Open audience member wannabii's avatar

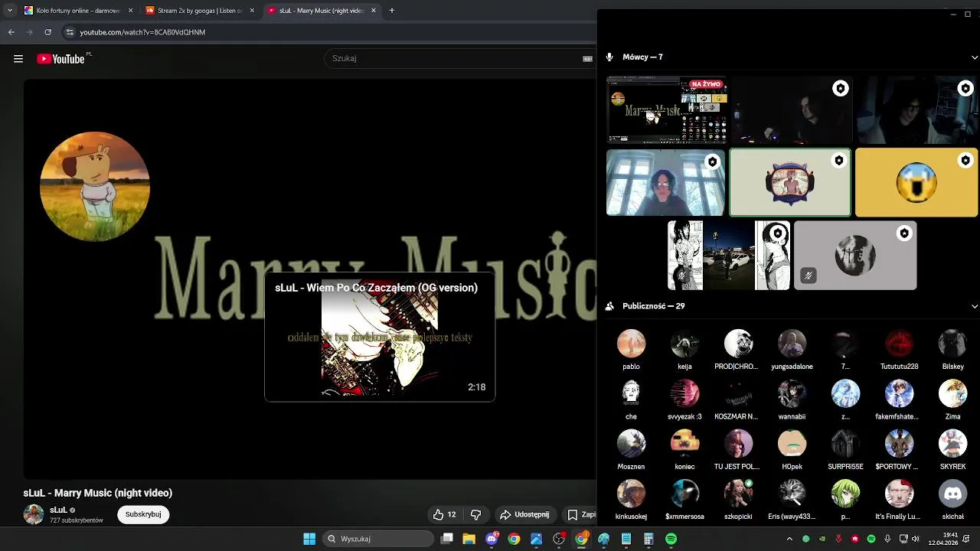792,393
